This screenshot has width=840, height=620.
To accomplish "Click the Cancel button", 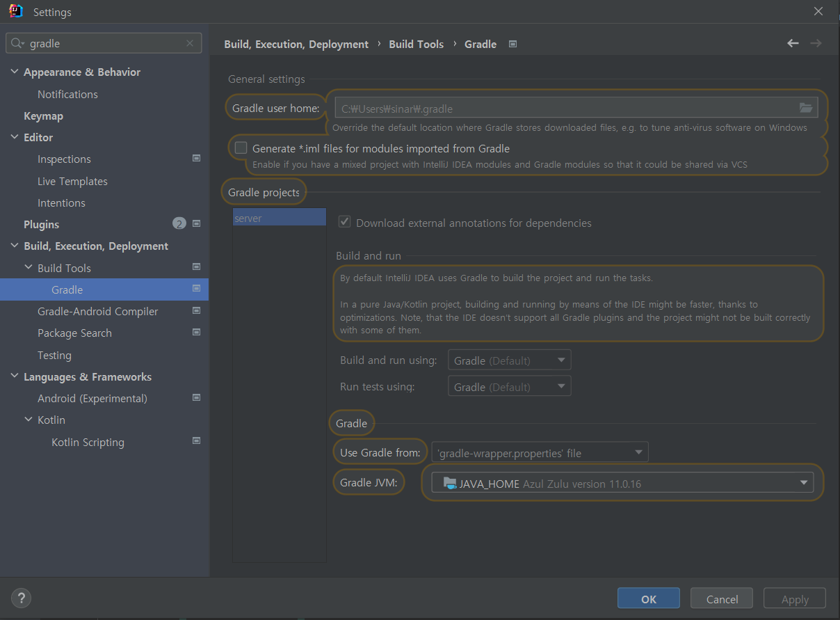I will click(722, 598).
